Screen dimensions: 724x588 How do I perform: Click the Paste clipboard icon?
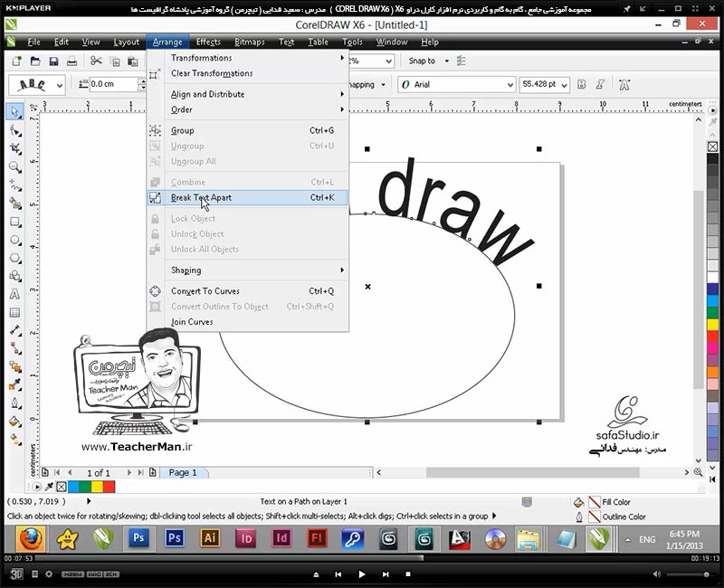tap(132, 61)
